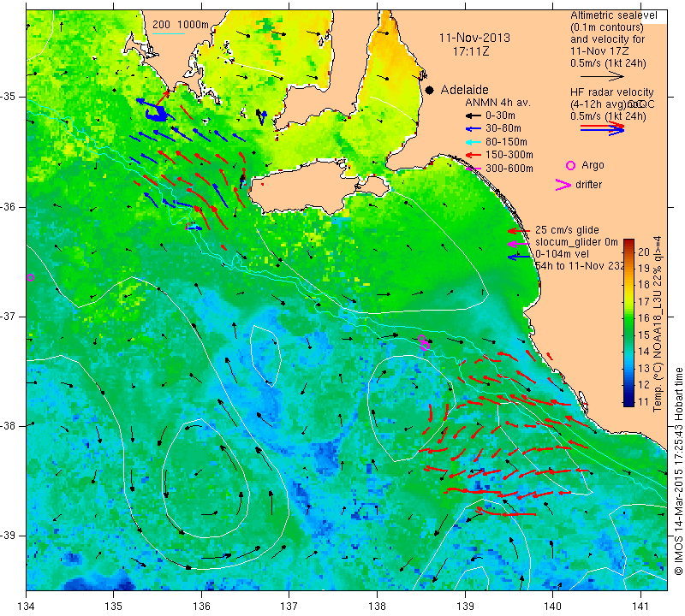The width and height of the screenshot is (685, 616).
Task: Click the red-blue HF radar scale arrows
Action: pos(602,128)
